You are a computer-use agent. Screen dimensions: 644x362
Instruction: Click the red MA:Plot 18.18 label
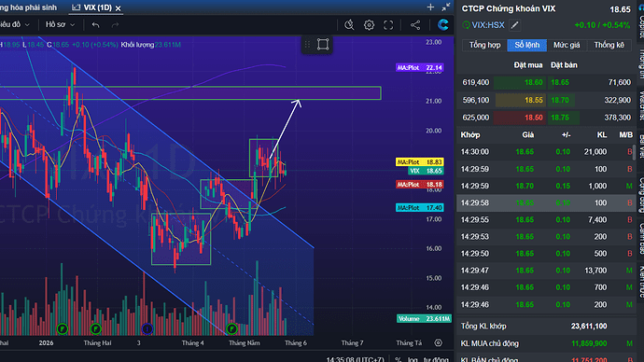(x=419, y=185)
